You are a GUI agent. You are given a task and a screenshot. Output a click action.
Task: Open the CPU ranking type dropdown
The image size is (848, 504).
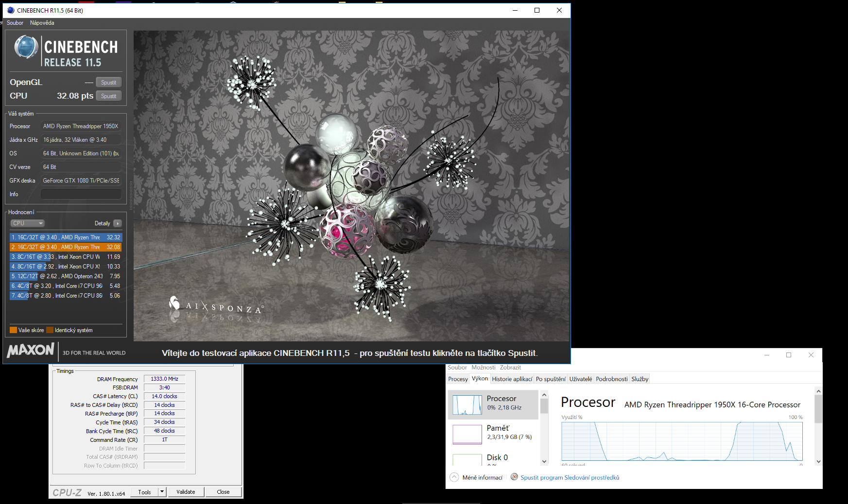[x=28, y=223]
